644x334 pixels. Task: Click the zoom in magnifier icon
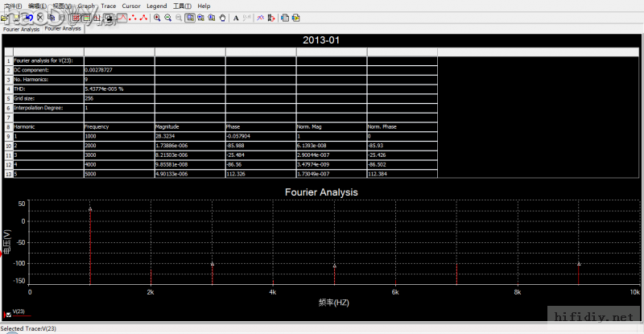pos(155,17)
